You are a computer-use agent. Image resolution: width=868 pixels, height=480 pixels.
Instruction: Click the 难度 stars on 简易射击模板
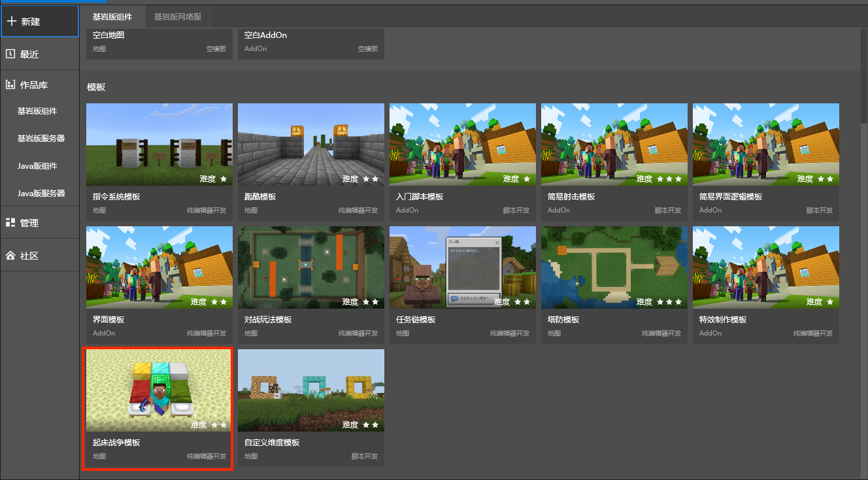pos(669,179)
